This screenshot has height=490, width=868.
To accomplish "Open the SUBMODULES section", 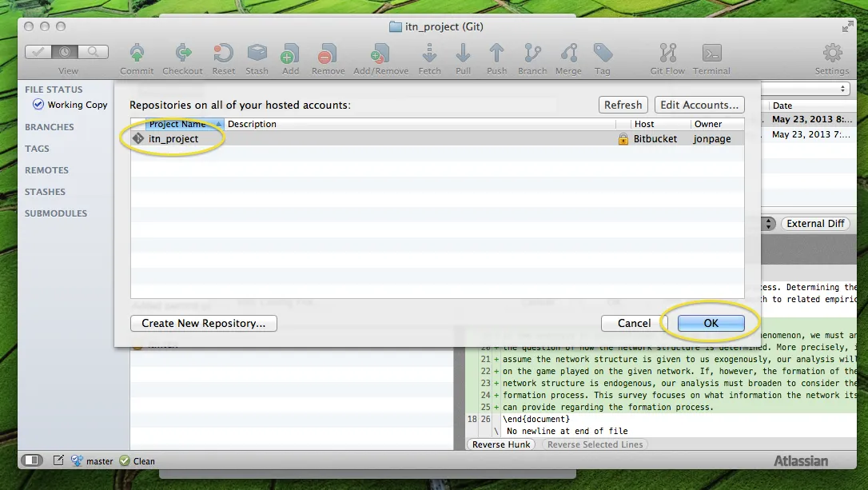I will [x=56, y=213].
